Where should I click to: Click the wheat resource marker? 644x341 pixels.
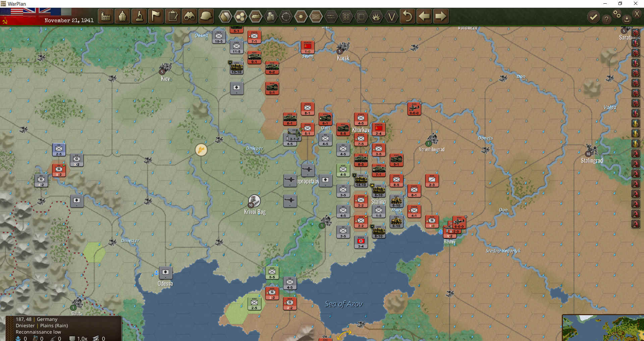point(201,150)
